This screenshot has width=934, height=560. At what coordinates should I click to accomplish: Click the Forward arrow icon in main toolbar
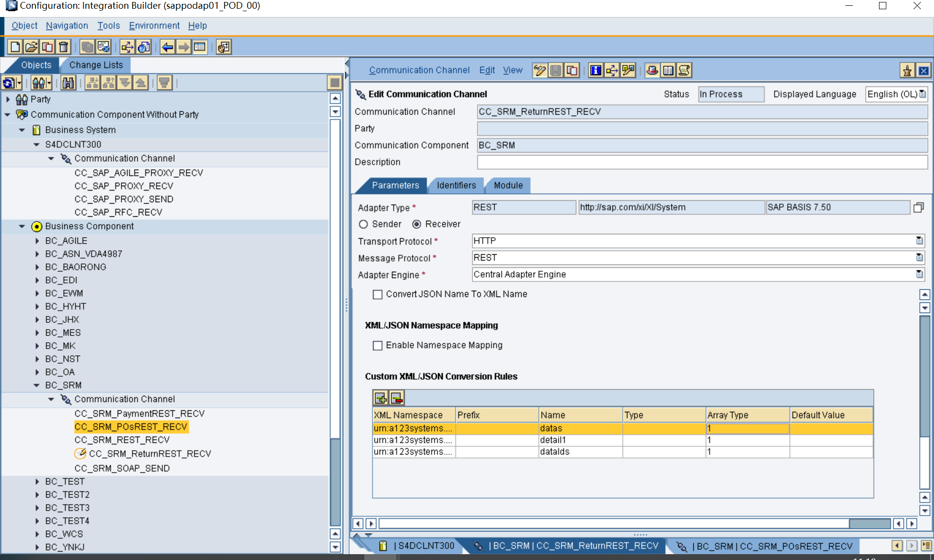(x=183, y=47)
